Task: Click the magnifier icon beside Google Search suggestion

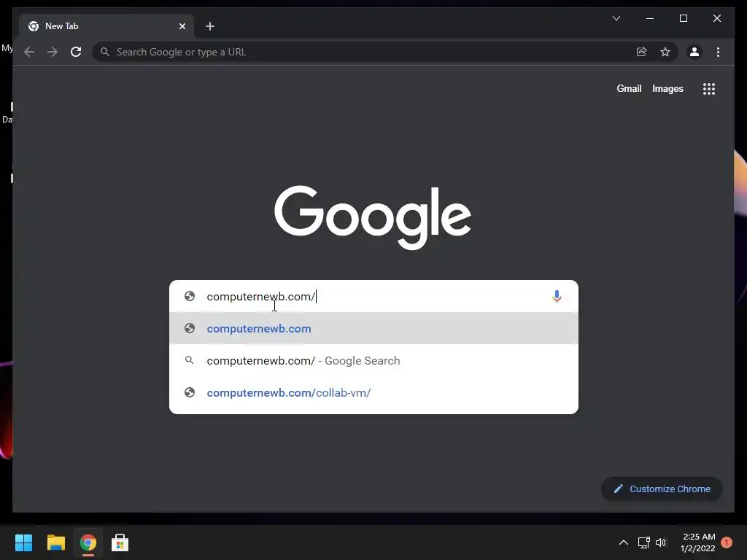Action: click(x=190, y=360)
